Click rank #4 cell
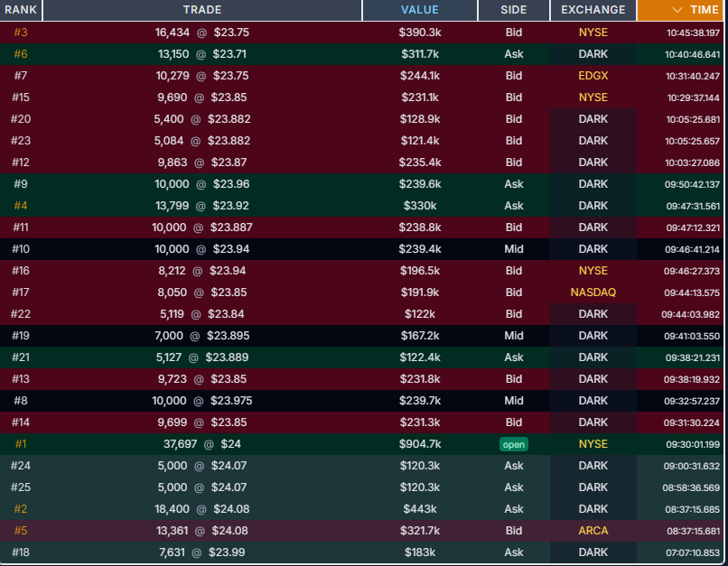This screenshot has height=566, width=728. [x=21, y=206]
